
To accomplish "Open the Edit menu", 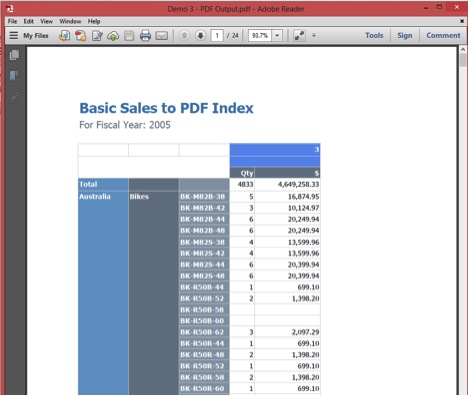I will pyautogui.click(x=28, y=21).
